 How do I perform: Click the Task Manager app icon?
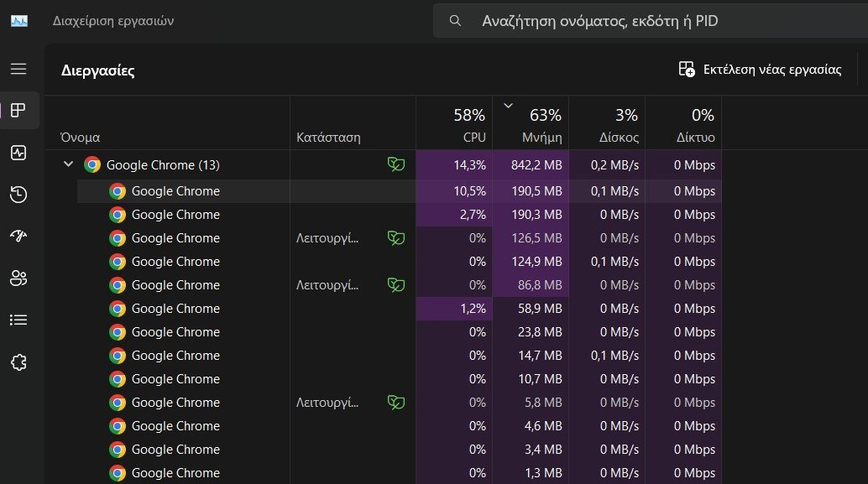19,21
